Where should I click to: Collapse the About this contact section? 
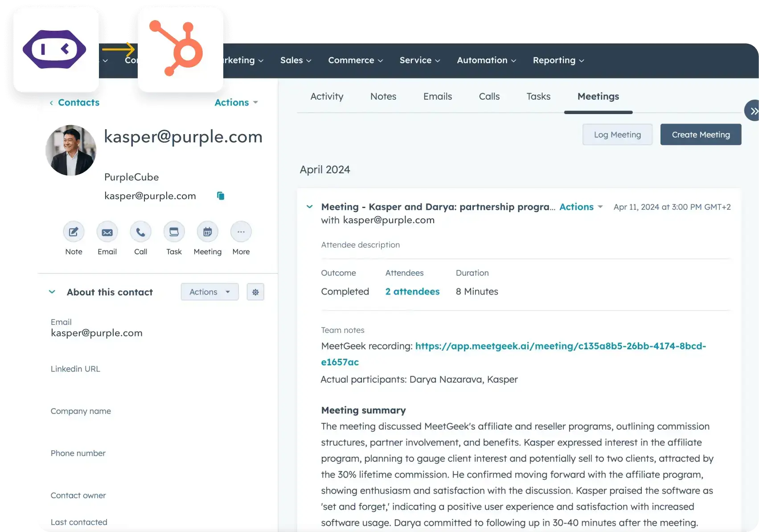tap(52, 292)
